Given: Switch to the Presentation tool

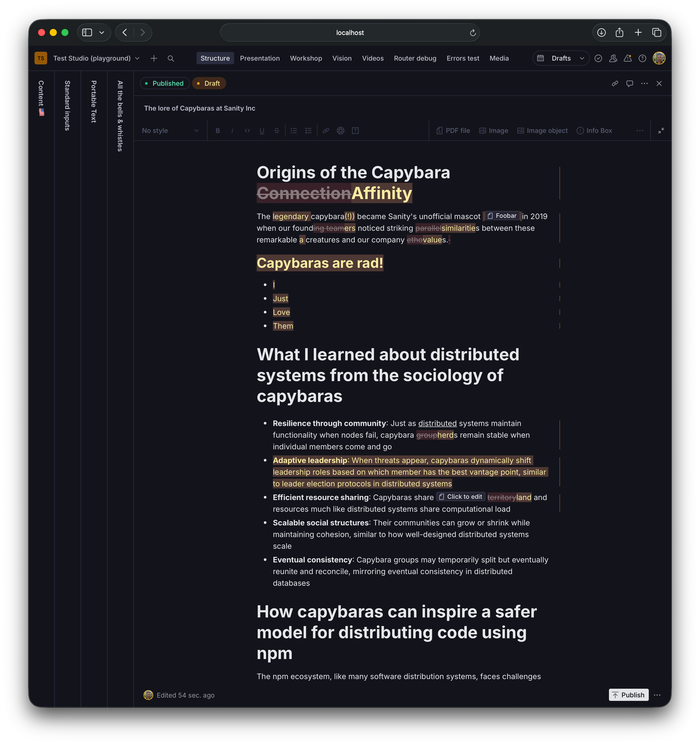Looking at the screenshot, I should pos(260,58).
